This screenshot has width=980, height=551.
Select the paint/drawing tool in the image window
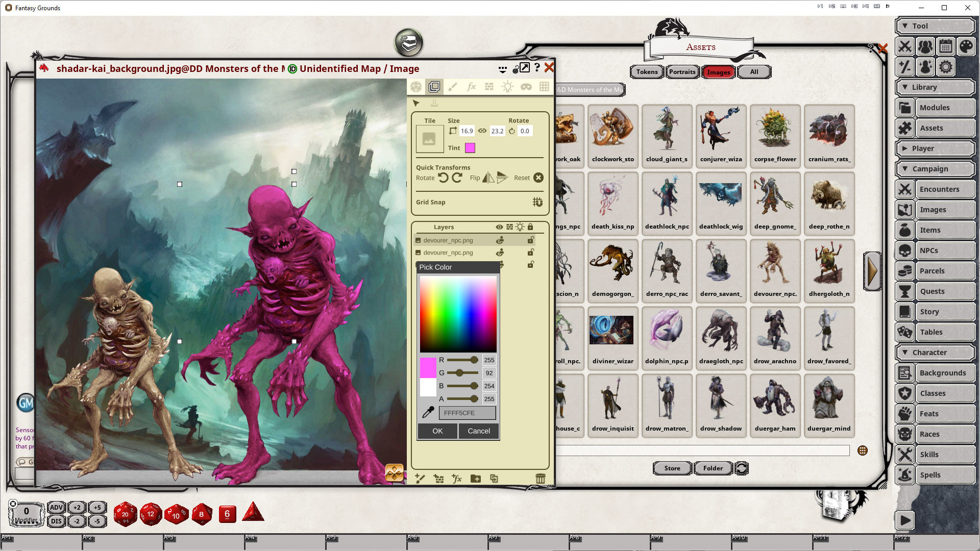coord(452,87)
